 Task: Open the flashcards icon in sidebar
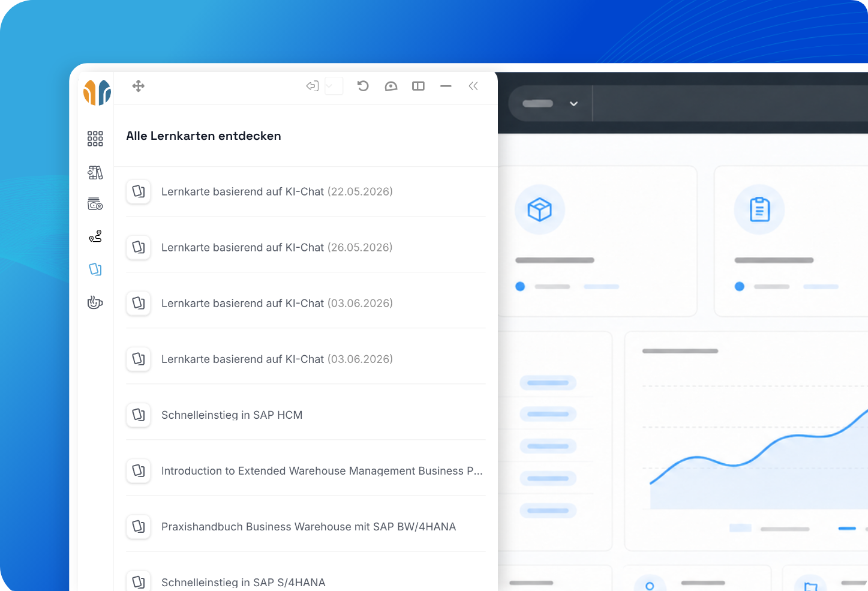(x=95, y=269)
